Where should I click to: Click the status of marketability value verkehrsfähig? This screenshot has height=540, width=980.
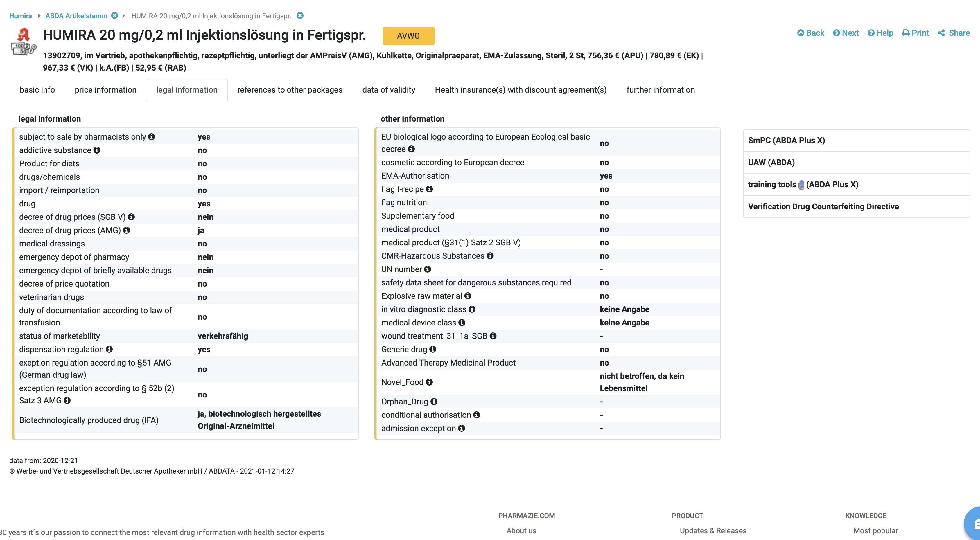pyautogui.click(x=223, y=336)
